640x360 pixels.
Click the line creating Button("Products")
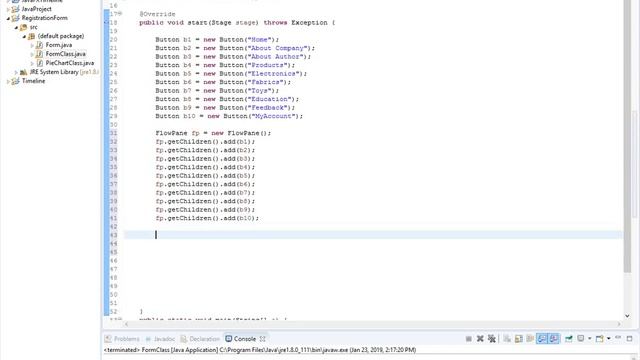pyautogui.click(x=225, y=65)
